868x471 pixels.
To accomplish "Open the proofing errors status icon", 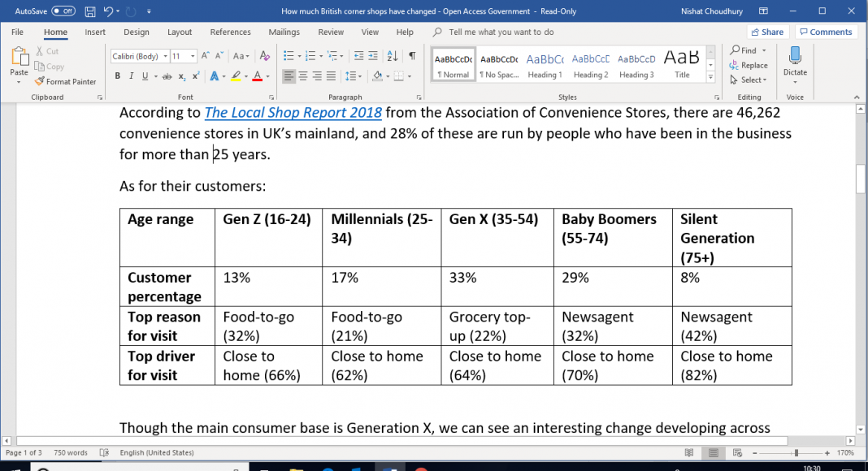I will point(104,452).
